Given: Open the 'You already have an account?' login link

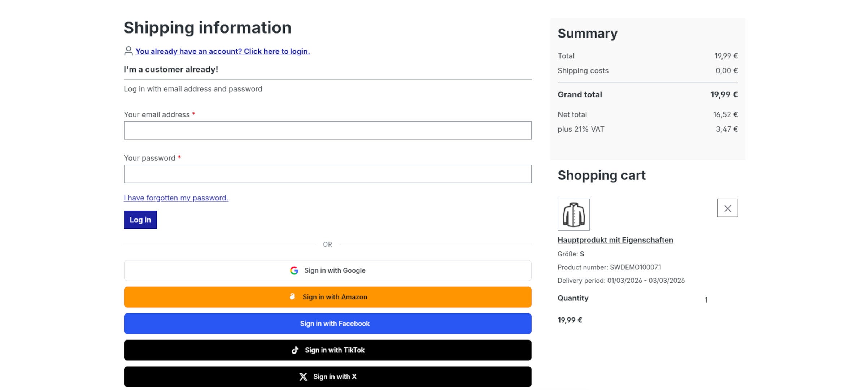Looking at the screenshot, I should pyautogui.click(x=223, y=51).
